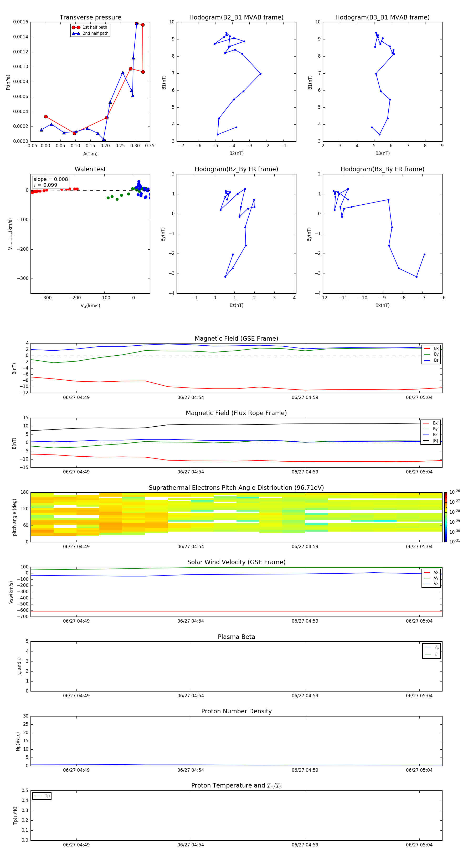Click the "Hodogram(B2_B1 MVAB frame)" title
Image resolution: width=473 pixels, height=868 pixels.
click(236, 18)
